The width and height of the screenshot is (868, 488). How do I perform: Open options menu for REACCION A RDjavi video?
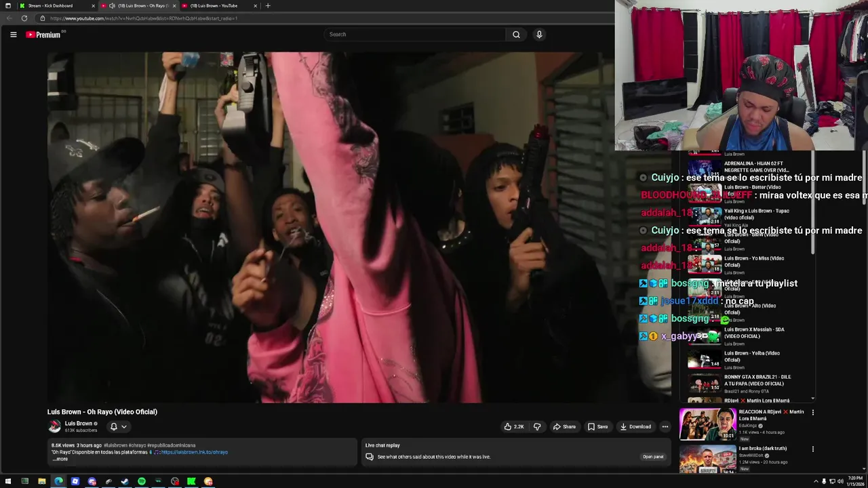pos(812,412)
